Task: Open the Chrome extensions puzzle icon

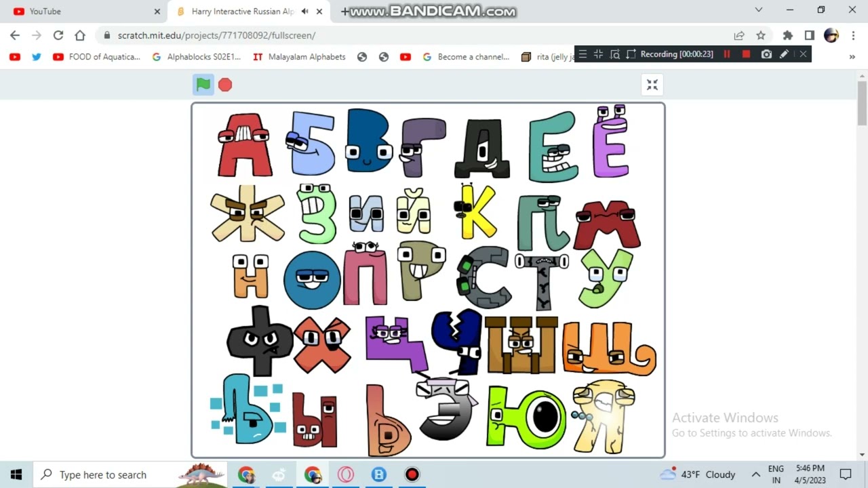Action: point(787,35)
